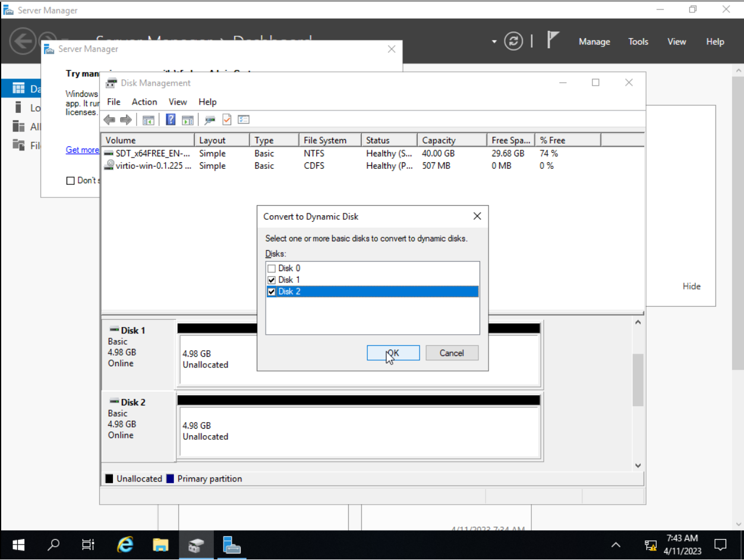744x560 pixels.
Task: Open Server Manager's Help menu
Action: click(x=715, y=42)
